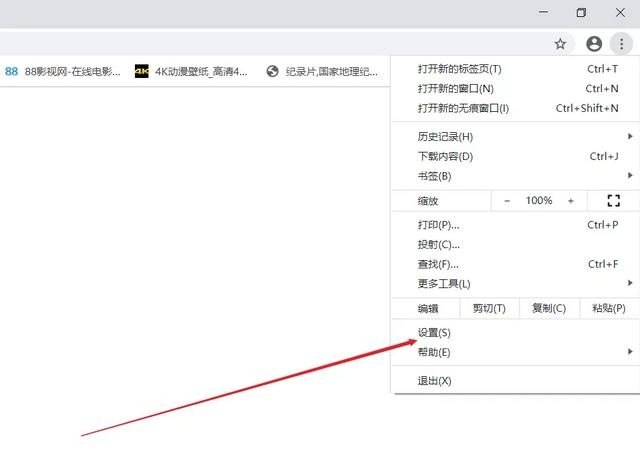This screenshot has height=466, width=640.
Task: Click the bookmark star icon
Action: (560, 44)
